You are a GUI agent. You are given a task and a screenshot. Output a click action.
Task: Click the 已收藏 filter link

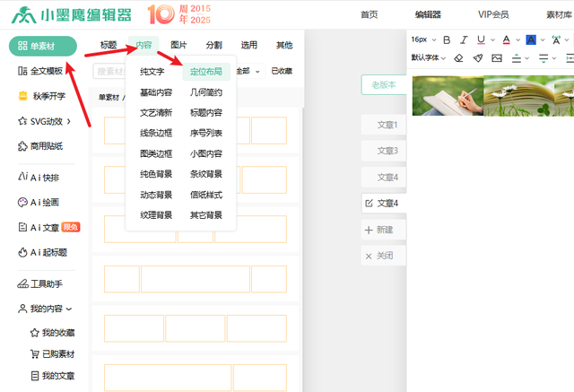tap(282, 71)
